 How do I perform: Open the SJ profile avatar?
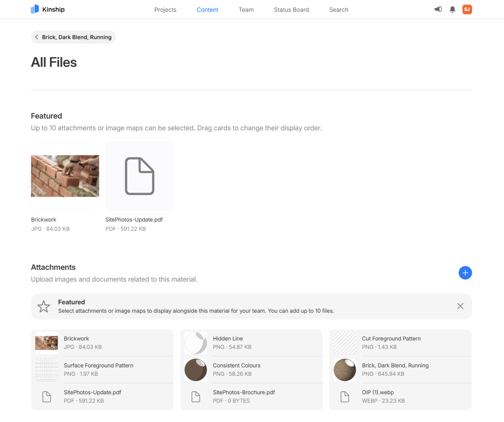[467, 9]
